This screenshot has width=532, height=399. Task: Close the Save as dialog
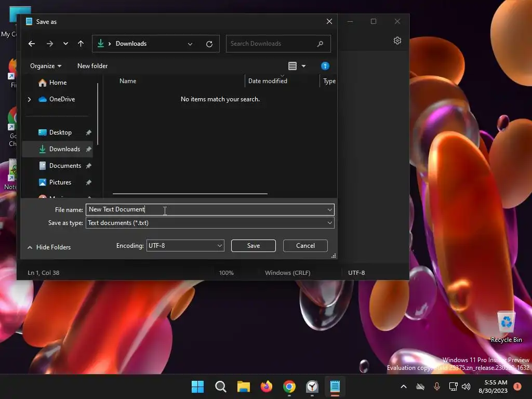pos(329,21)
